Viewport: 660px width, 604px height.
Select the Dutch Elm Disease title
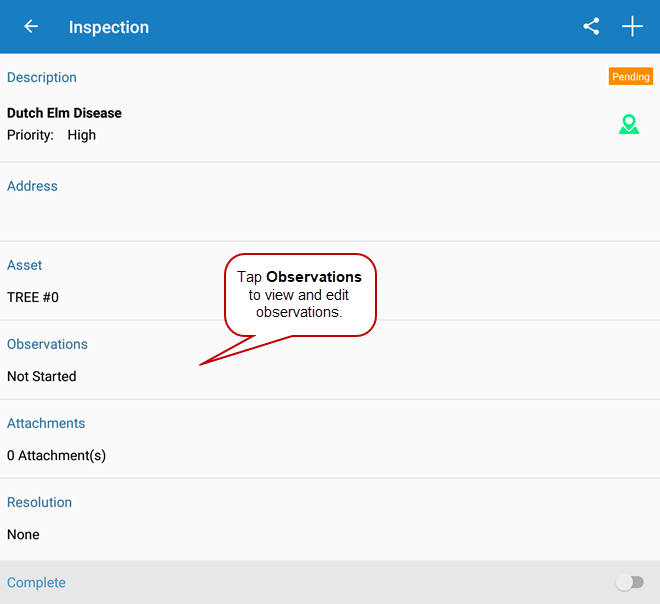(64, 113)
